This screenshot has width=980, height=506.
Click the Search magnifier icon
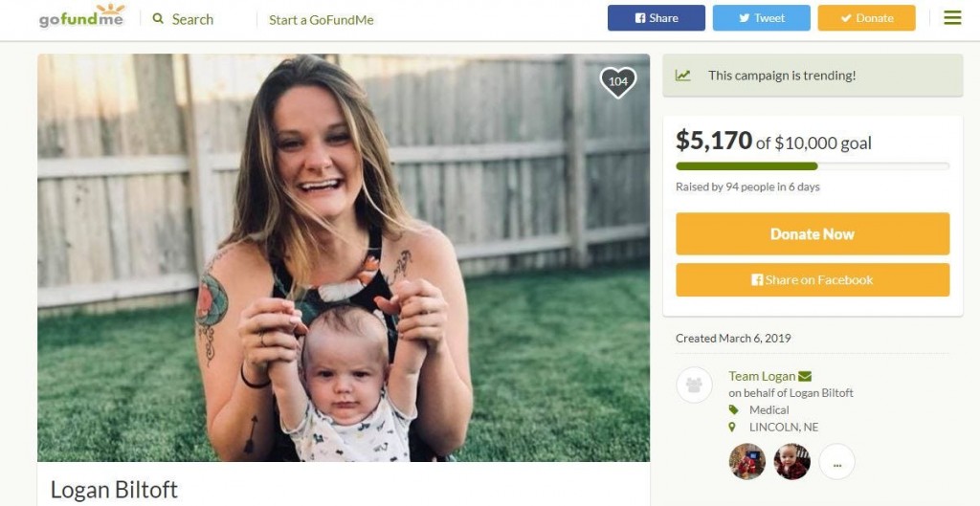[x=158, y=19]
